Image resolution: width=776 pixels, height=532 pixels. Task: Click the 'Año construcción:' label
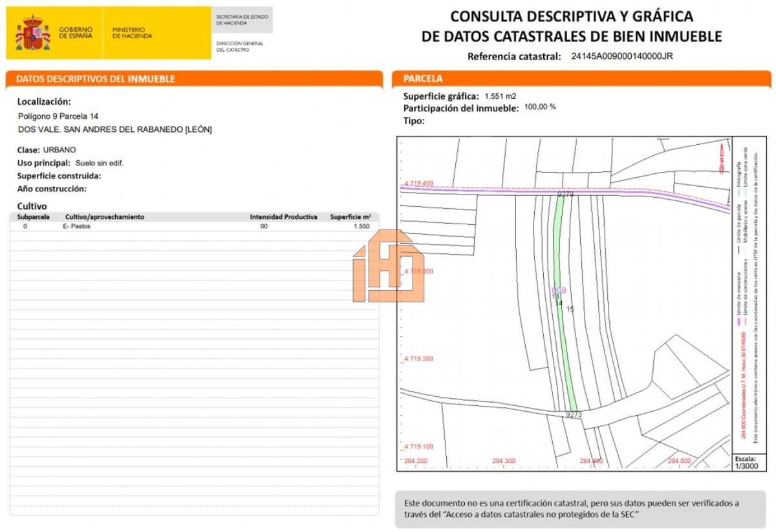[x=52, y=189]
